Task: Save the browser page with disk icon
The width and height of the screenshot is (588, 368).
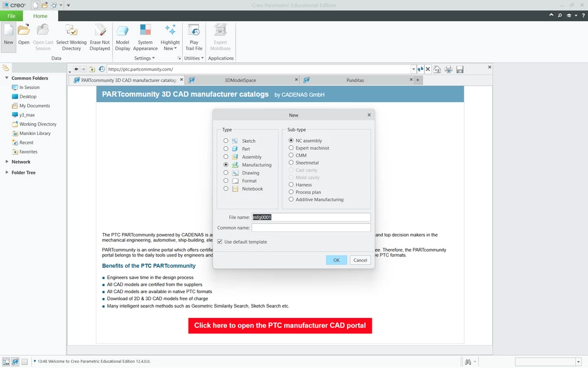Action: (x=460, y=69)
